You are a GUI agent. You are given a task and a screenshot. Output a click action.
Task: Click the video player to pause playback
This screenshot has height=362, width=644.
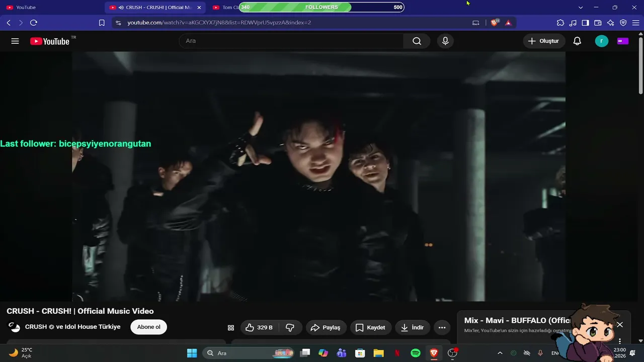319,176
